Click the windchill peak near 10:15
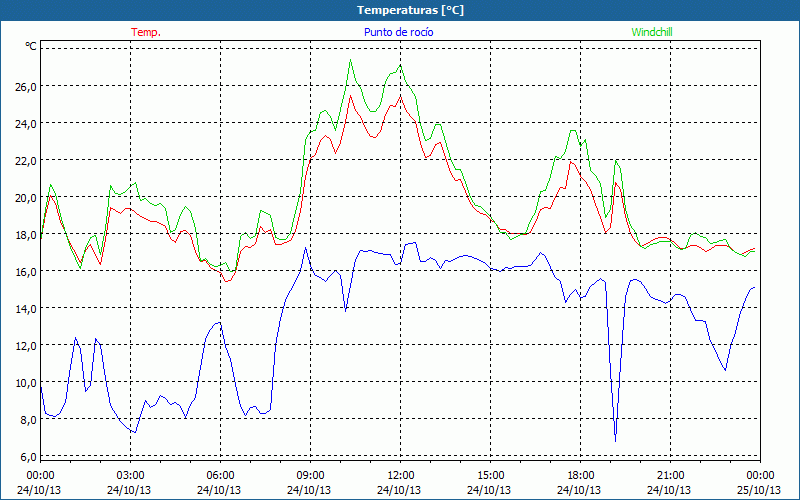 click(x=351, y=60)
